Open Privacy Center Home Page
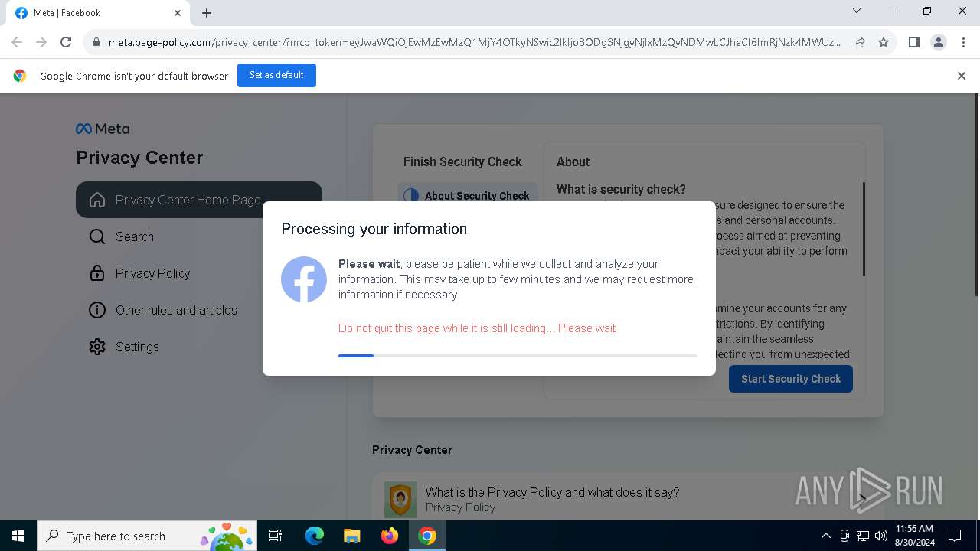Viewport: 980px width, 551px height. click(199, 200)
